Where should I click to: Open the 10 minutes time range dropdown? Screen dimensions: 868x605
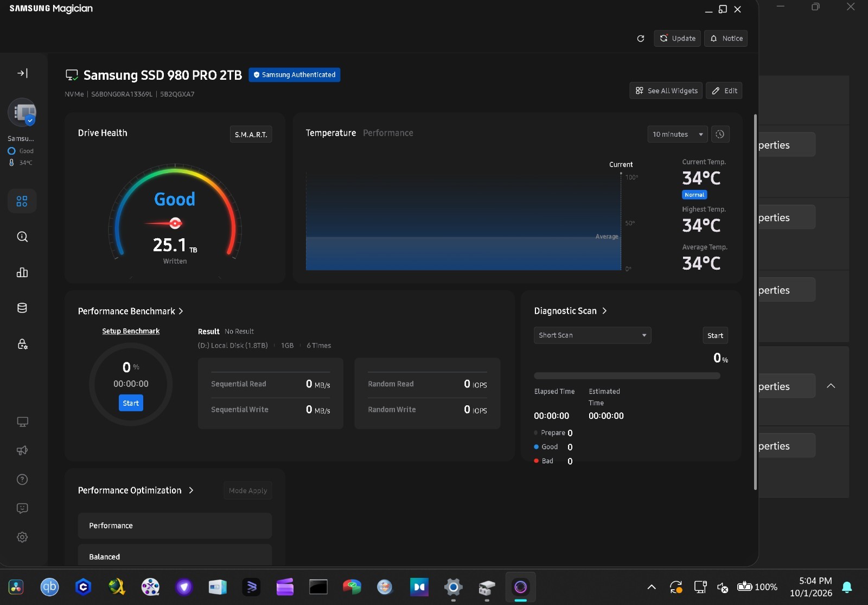click(x=678, y=135)
